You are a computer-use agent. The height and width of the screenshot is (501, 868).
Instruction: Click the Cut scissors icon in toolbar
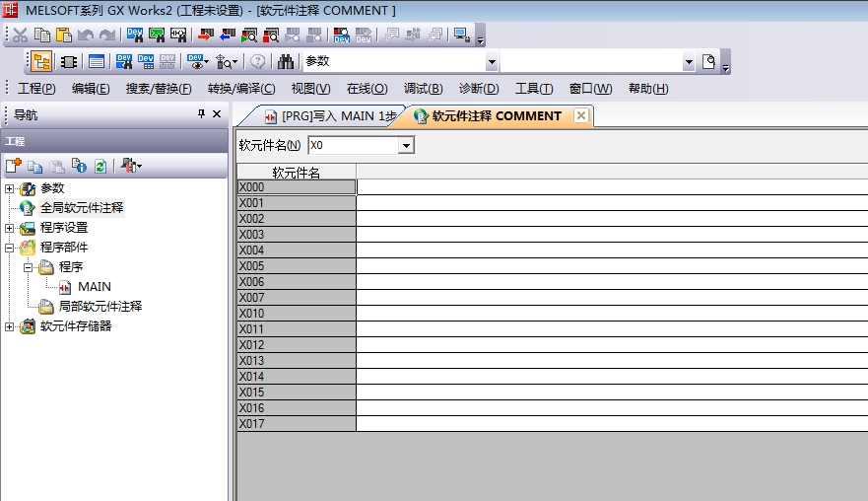point(20,35)
